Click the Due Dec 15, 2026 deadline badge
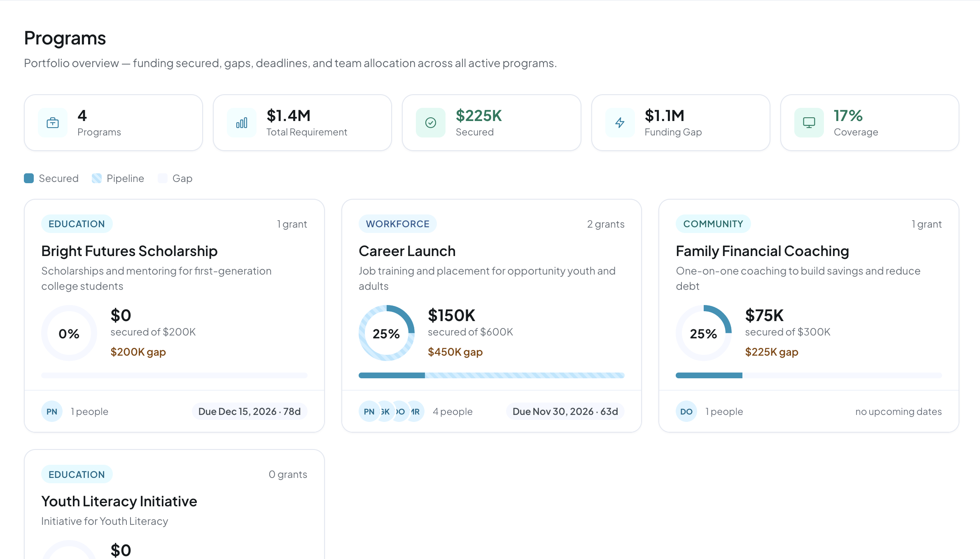This screenshot has width=980, height=559. point(250,411)
